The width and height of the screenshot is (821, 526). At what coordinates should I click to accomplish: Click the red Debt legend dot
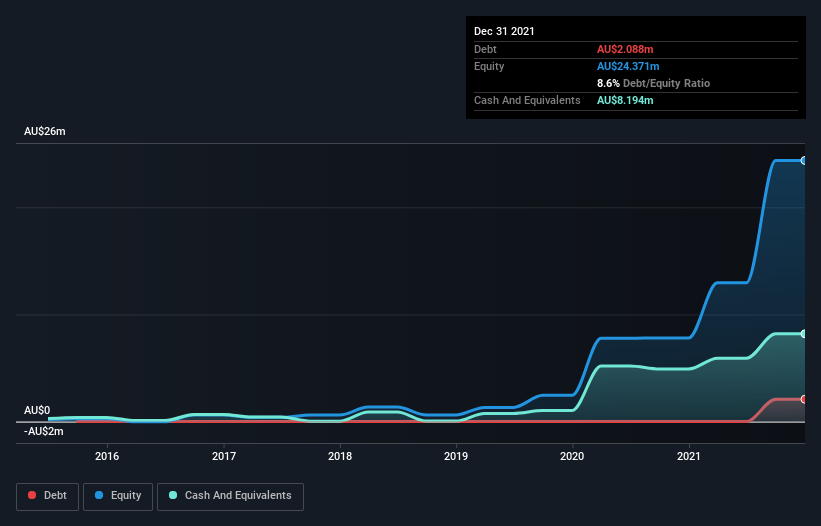click(32, 495)
